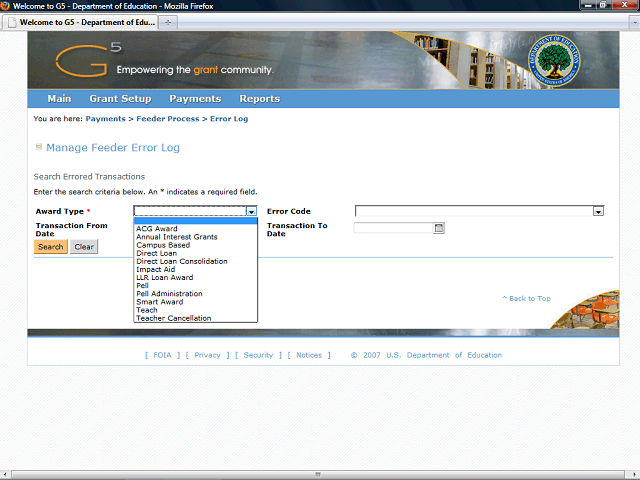Choose Smart Award option

160,302
